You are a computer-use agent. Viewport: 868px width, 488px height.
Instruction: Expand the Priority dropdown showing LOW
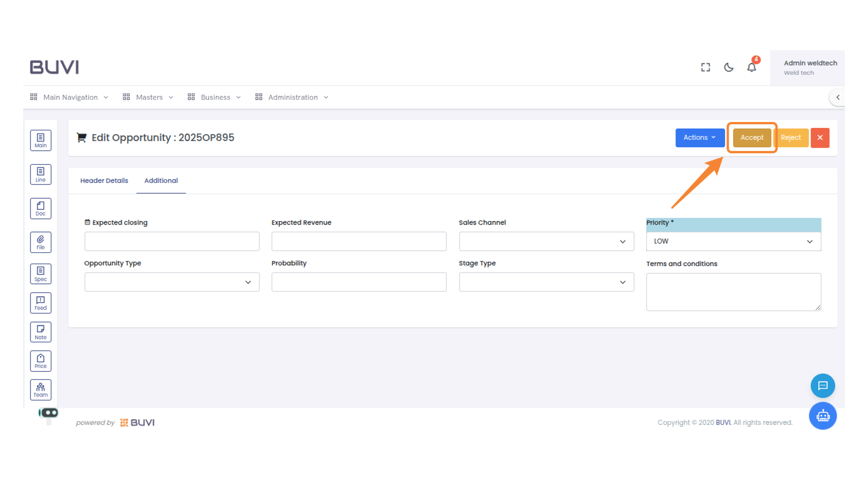(733, 241)
